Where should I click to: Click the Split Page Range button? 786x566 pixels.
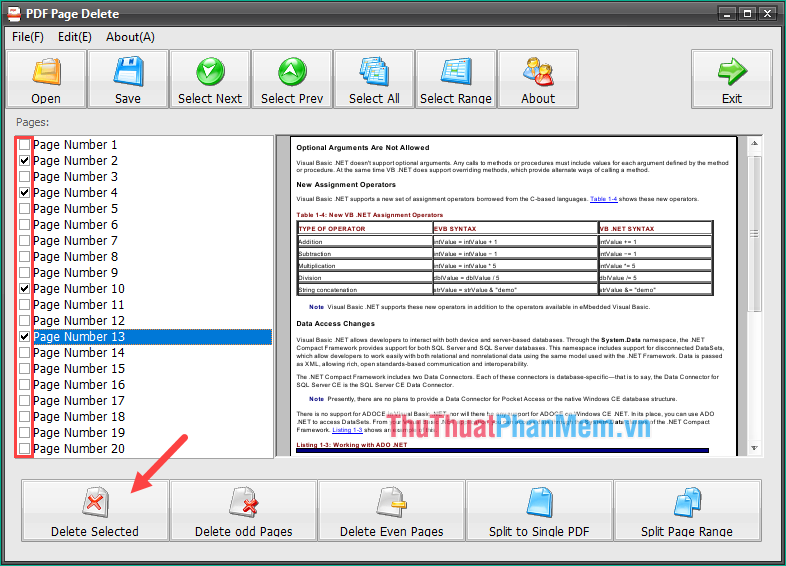point(687,510)
